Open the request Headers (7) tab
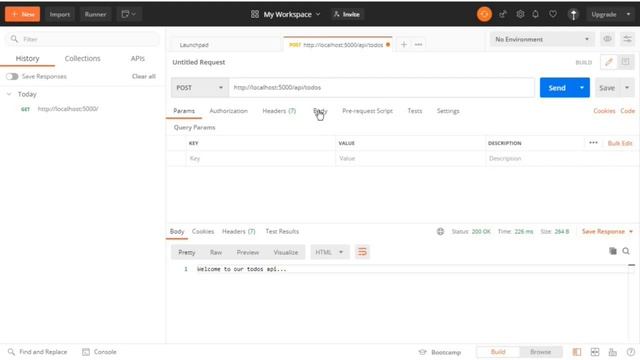Image resolution: width=640 pixels, height=360 pixels. click(x=279, y=111)
